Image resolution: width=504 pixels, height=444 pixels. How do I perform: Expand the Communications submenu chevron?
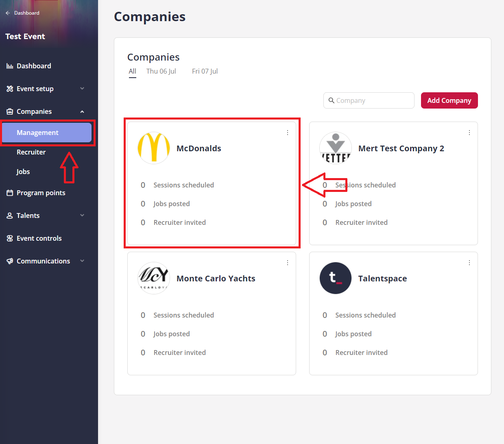tap(82, 261)
